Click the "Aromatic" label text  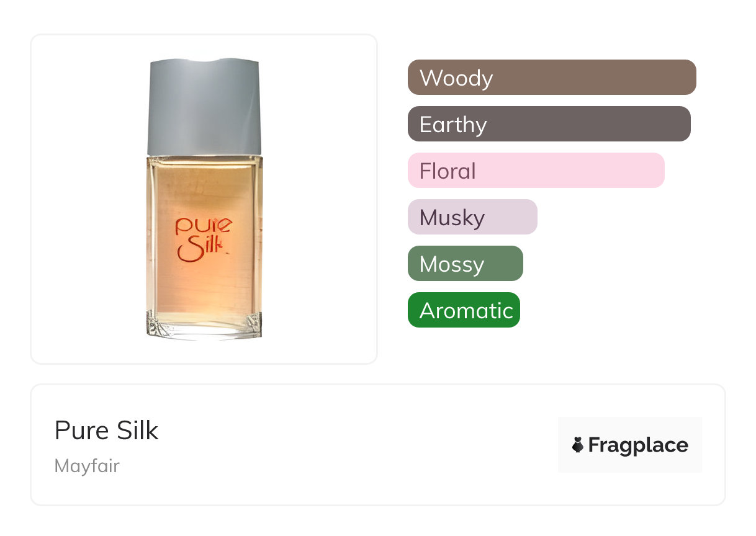point(466,310)
